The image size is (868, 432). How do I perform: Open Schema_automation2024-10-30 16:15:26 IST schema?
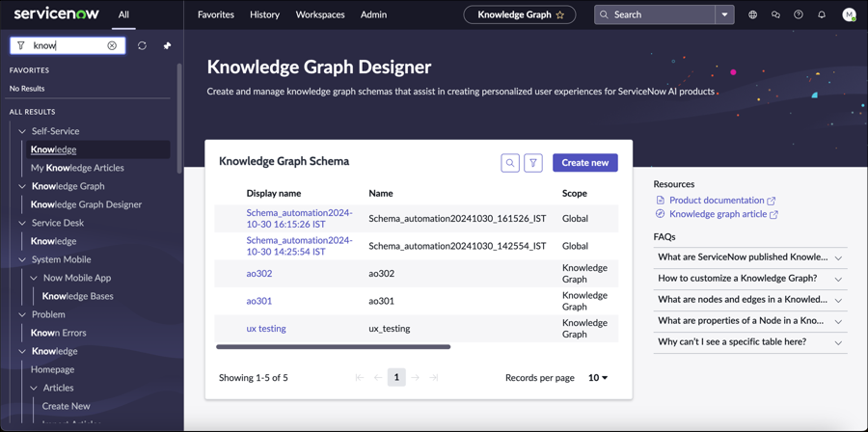click(300, 219)
